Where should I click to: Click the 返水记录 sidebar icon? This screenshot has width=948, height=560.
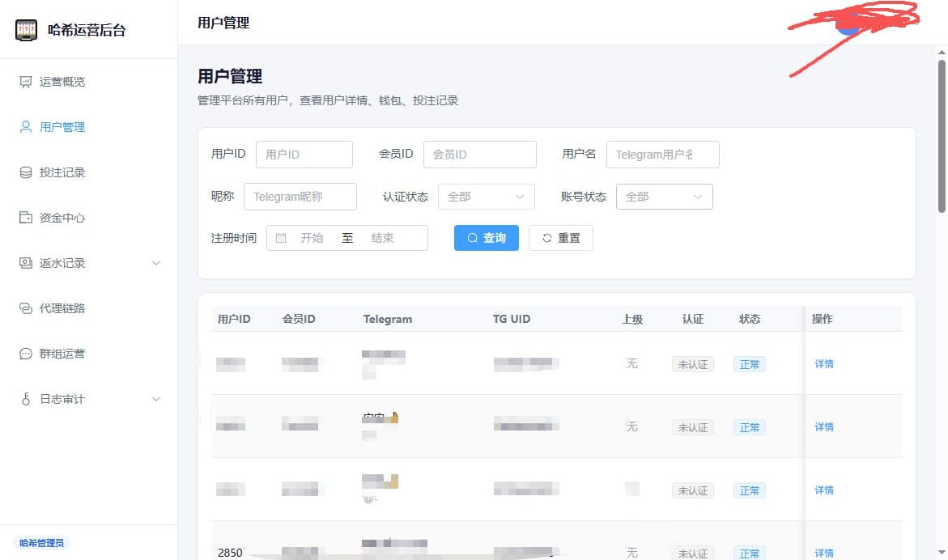(x=25, y=263)
